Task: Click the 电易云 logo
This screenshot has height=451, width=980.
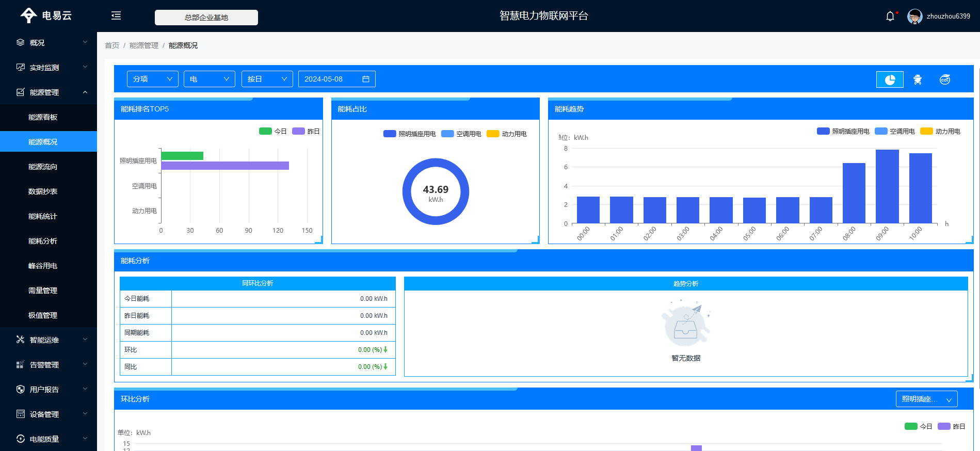Action: [45, 15]
